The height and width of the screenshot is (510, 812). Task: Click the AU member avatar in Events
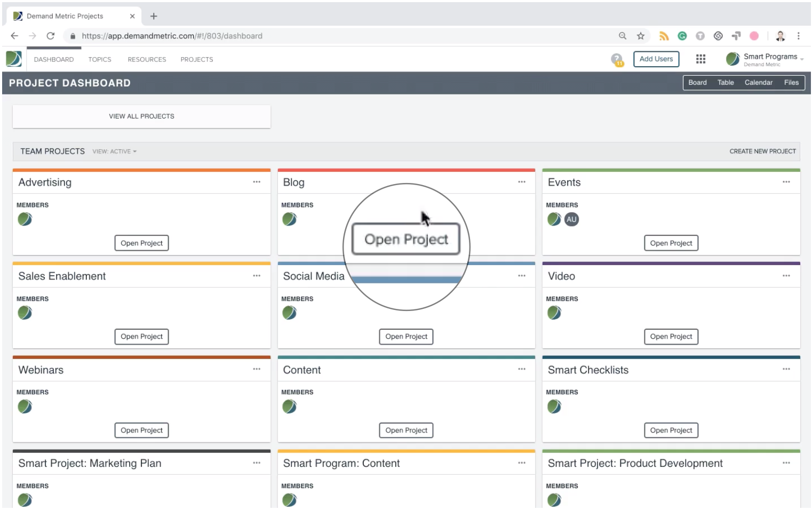click(x=571, y=219)
